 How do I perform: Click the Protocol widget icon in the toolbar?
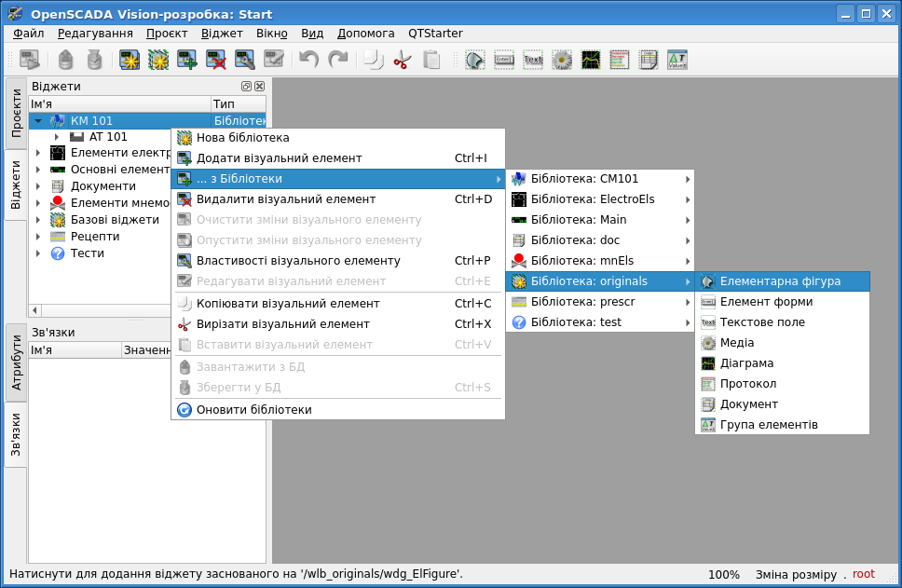pos(620,61)
